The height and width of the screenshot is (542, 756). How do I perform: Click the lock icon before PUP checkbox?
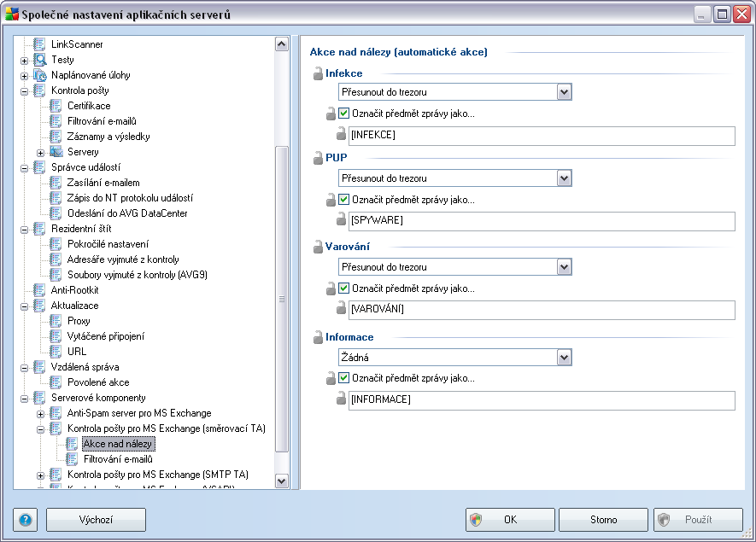pos(331,200)
